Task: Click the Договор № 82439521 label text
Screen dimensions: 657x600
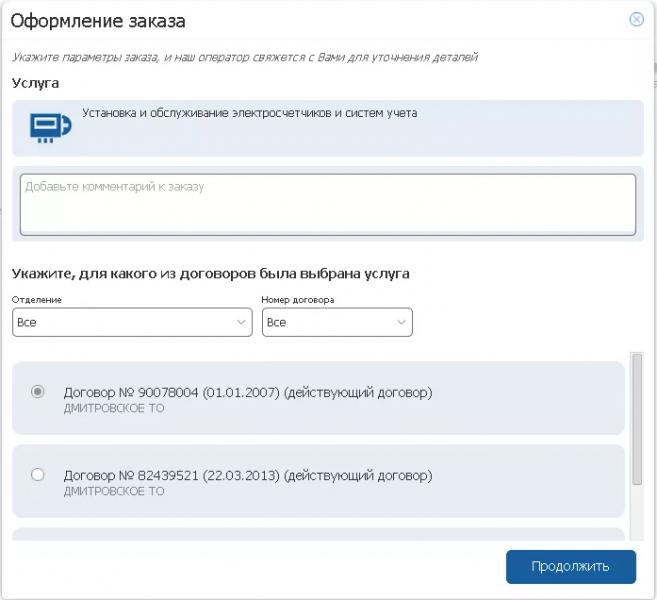Action: pyautogui.click(x=247, y=475)
